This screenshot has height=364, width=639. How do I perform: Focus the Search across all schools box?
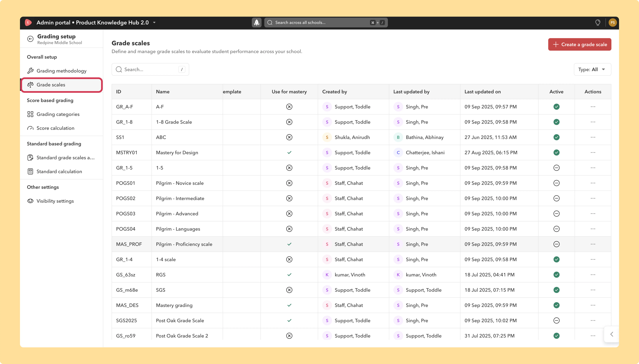tap(326, 22)
